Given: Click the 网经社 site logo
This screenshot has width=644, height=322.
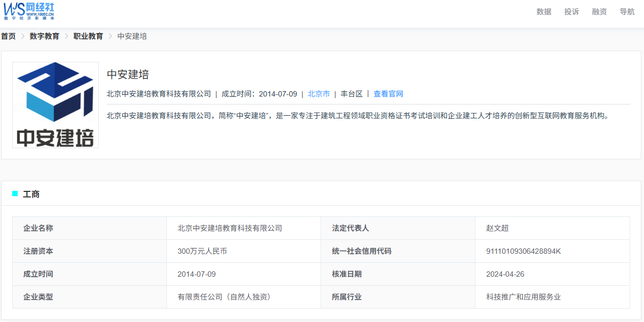Looking at the screenshot, I should [29, 11].
